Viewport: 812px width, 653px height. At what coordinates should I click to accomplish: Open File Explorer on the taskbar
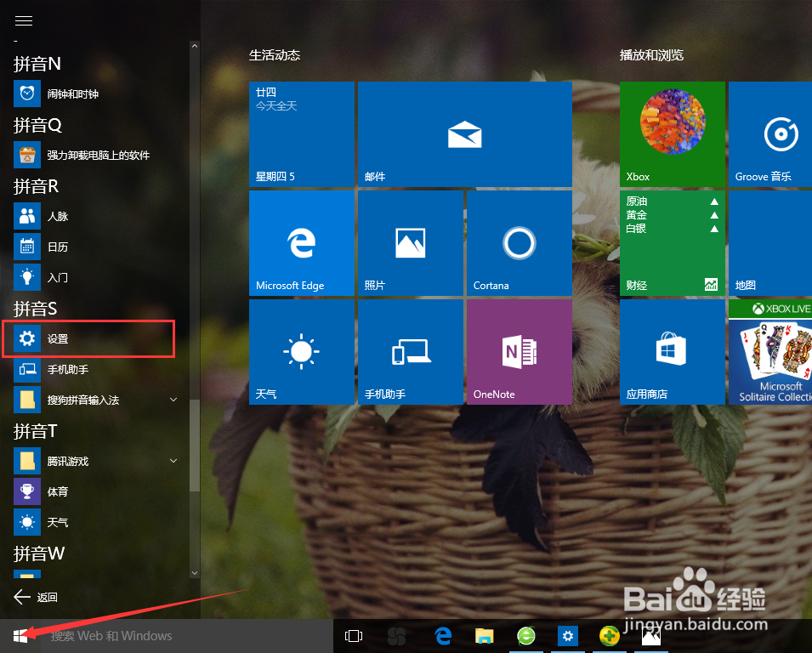[484, 636]
